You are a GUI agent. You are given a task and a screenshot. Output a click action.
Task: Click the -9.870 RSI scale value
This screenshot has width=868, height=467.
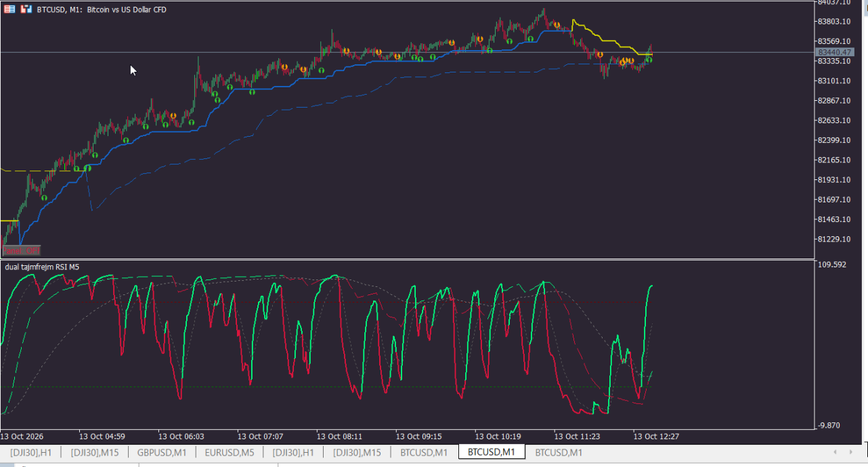(x=830, y=425)
